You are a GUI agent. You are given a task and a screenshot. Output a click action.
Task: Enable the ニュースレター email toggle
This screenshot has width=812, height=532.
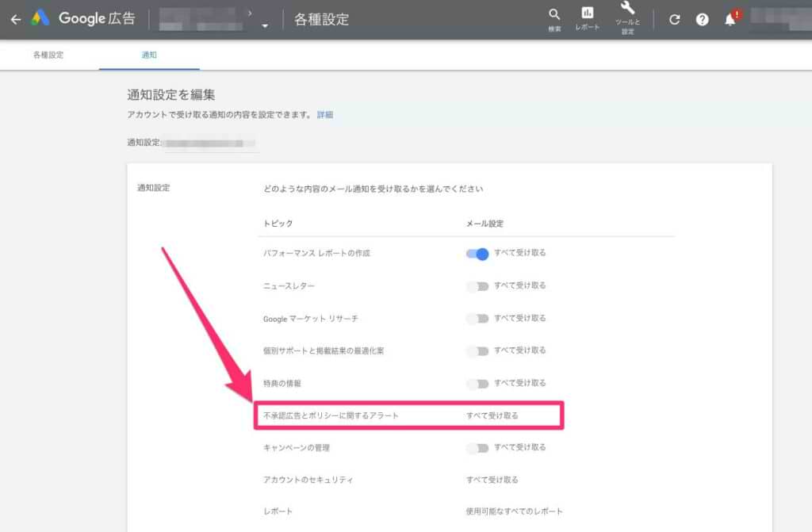click(477, 286)
